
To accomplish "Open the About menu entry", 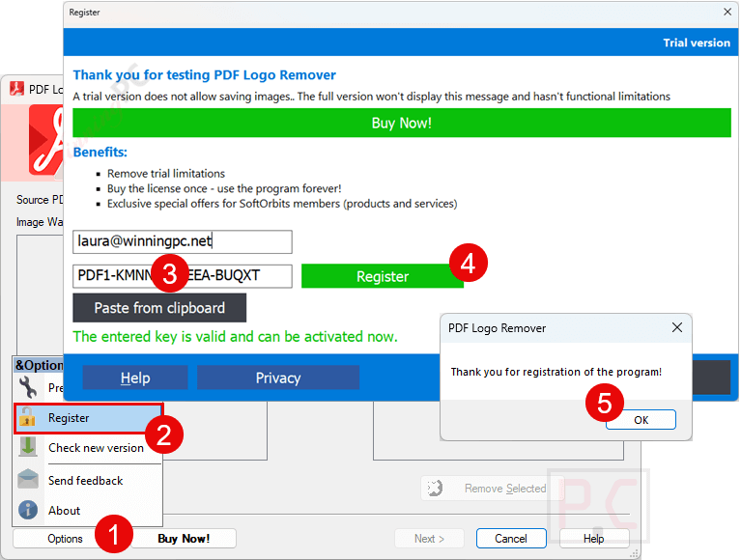I will (65, 511).
